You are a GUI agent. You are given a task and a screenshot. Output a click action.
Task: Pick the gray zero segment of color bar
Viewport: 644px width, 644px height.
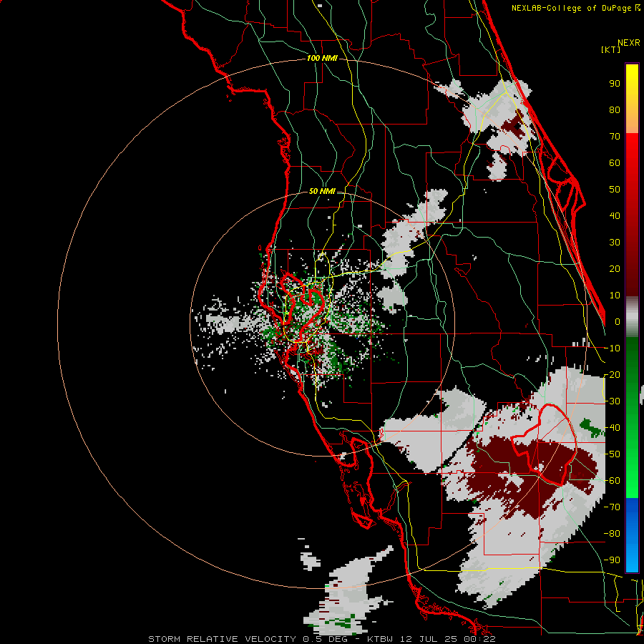coord(632,317)
